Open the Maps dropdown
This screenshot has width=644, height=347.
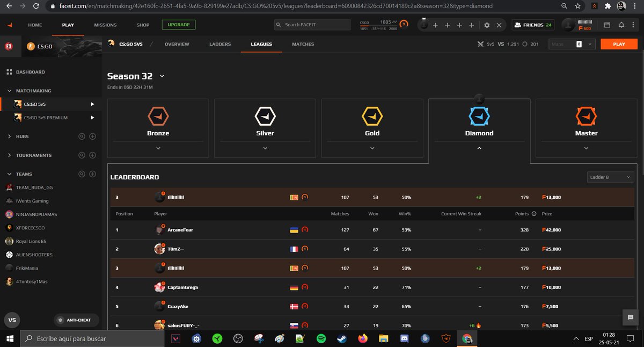click(x=572, y=44)
